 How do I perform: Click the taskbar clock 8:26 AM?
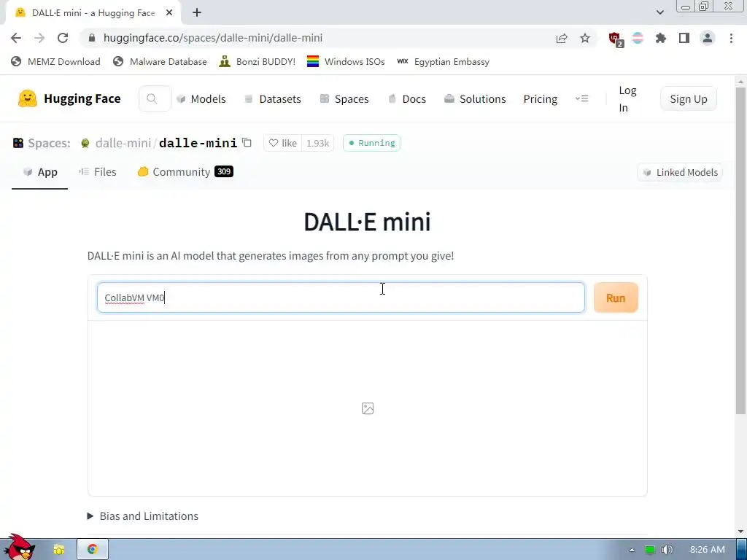pyautogui.click(x=708, y=550)
